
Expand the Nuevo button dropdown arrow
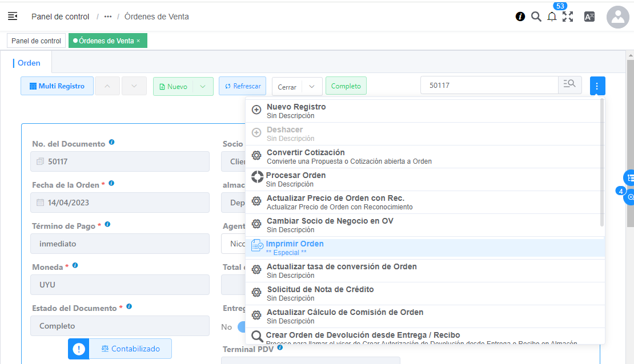[203, 86]
